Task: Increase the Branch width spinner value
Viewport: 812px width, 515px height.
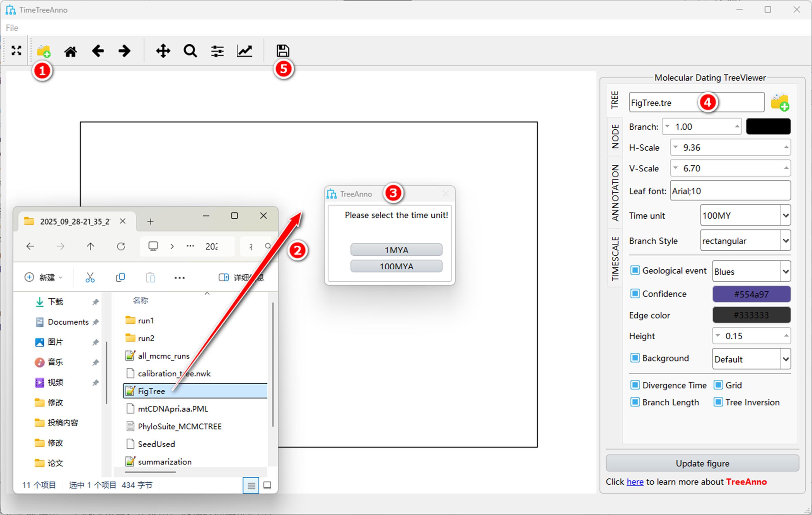Action: pyautogui.click(x=737, y=126)
